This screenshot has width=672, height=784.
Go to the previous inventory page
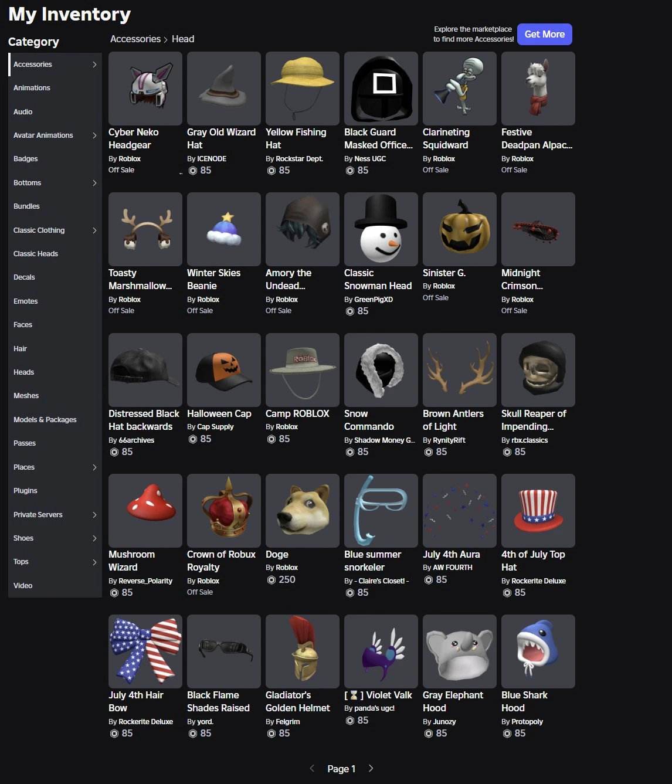click(x=312, y=768)
